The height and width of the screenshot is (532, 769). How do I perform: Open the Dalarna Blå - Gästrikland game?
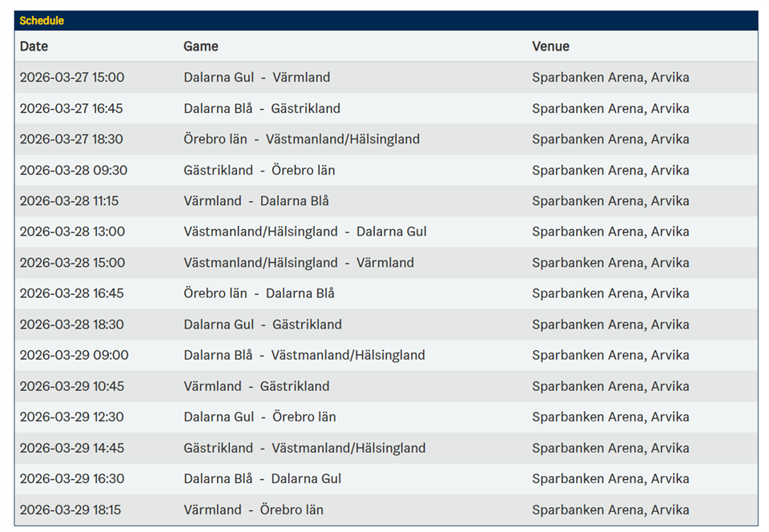coord(261,108)
